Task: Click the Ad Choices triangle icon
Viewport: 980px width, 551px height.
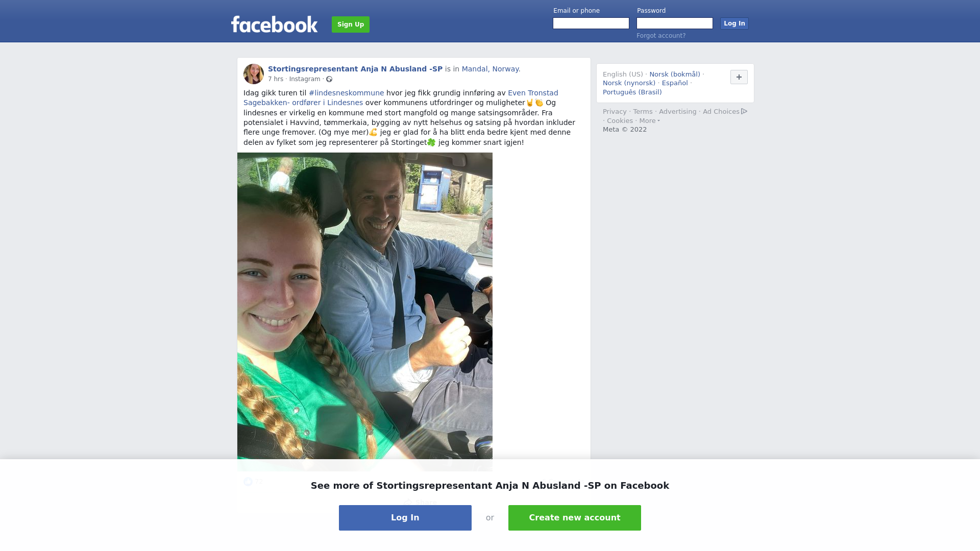Action: click(744, 111)
